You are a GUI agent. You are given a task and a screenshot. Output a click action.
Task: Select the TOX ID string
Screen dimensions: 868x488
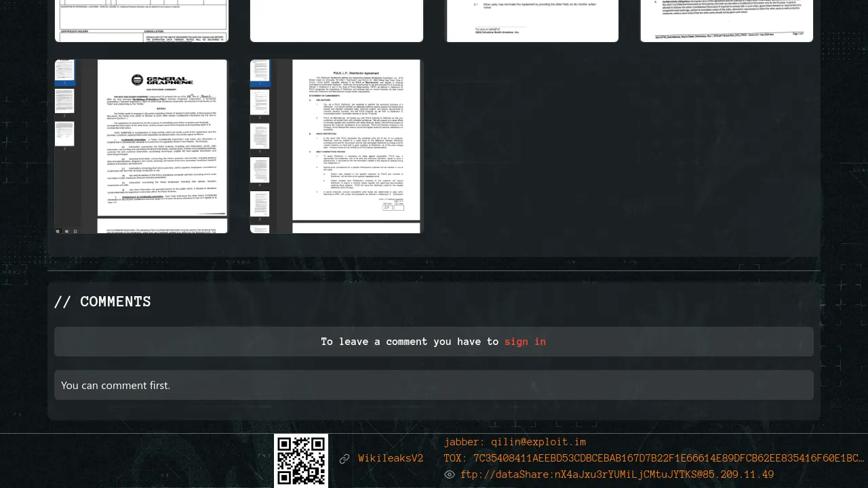[654, 458]
